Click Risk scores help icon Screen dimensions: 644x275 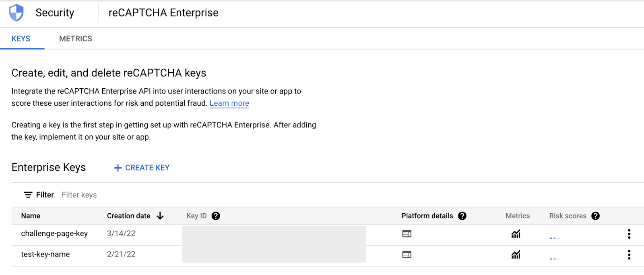click(x=595, y=216)
